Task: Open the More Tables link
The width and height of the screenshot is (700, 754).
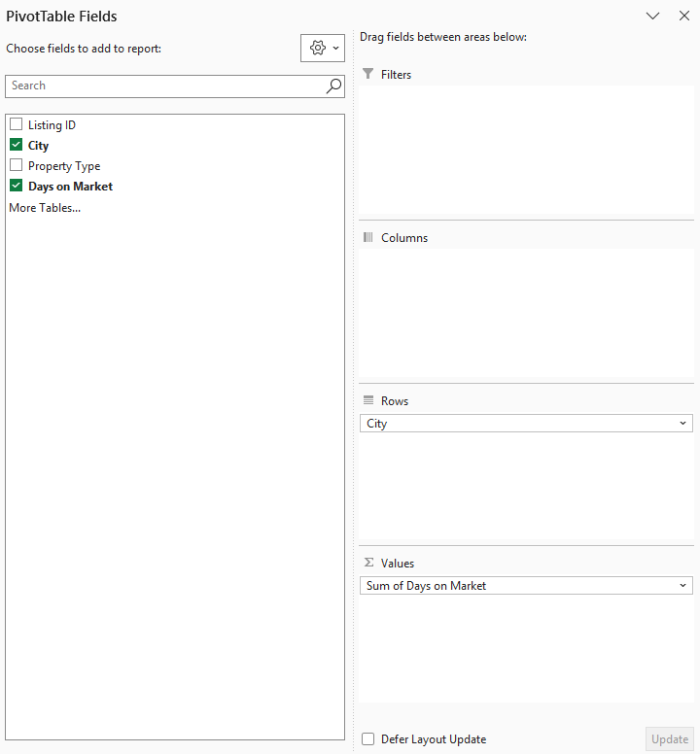Action: click(45, 208)
